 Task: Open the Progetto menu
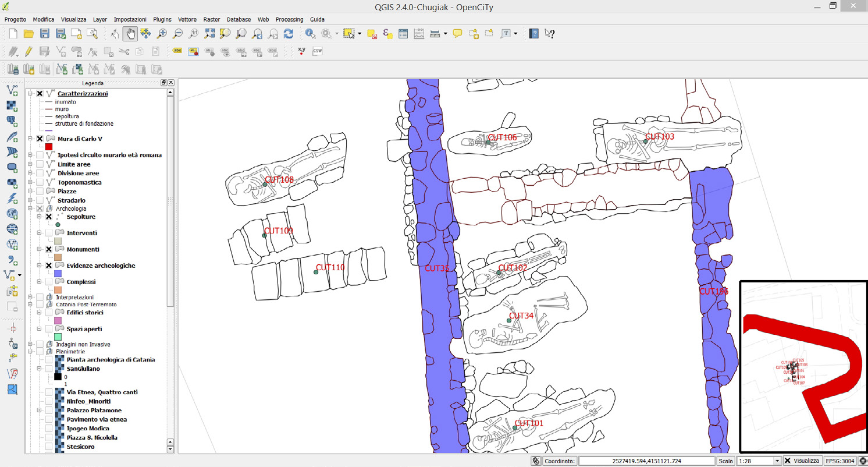(x=15, y=19)
